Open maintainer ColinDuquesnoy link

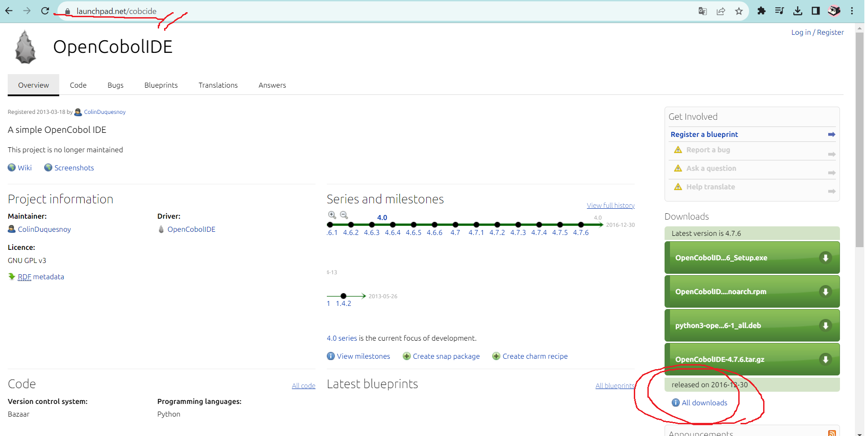click(x=44, y=229)
